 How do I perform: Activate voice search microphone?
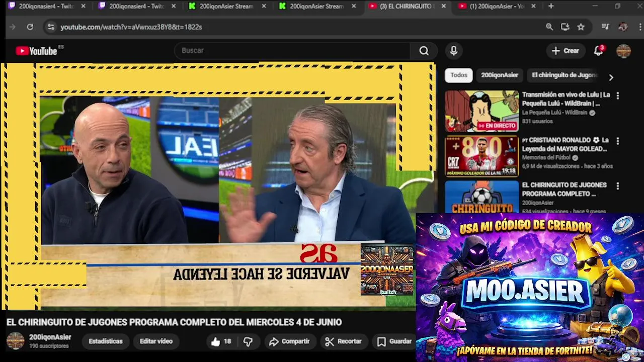tap(454, 51)
